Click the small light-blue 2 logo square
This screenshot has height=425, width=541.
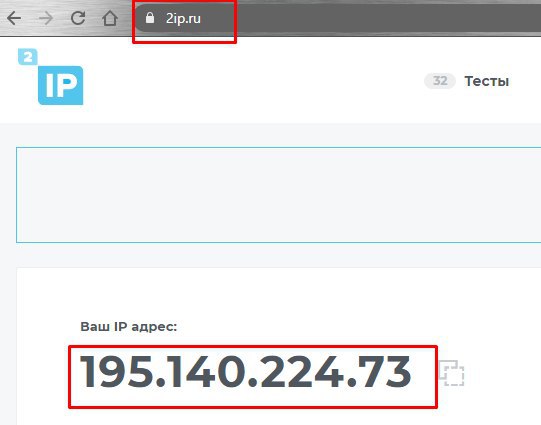[28, 57]
